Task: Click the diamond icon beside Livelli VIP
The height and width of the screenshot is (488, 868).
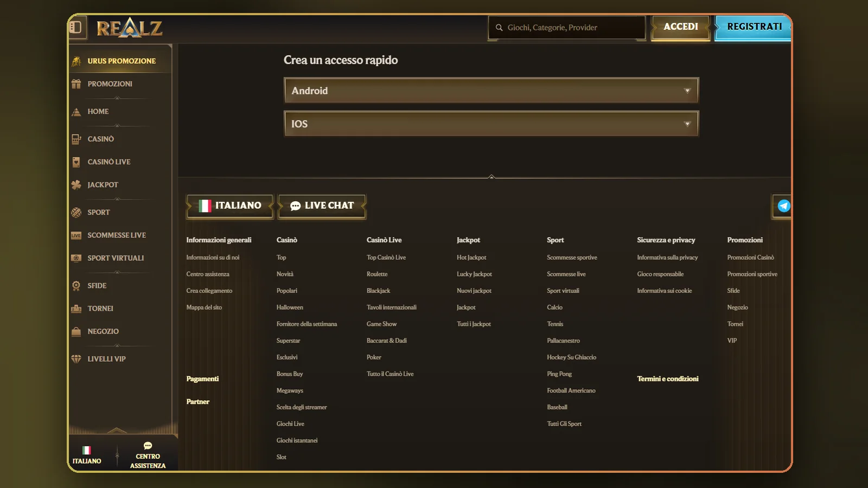Action: tap(76, 359)
